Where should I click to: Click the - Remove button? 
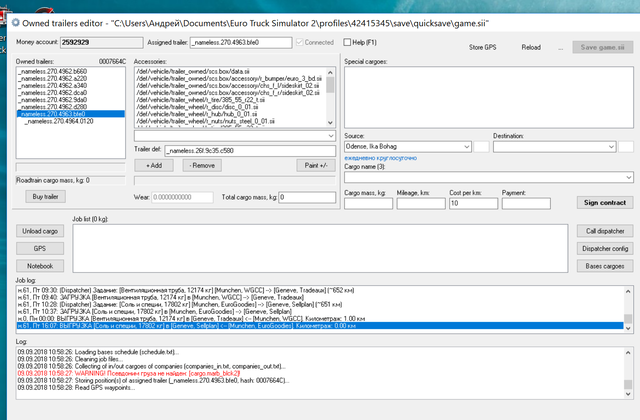[202, 165]
